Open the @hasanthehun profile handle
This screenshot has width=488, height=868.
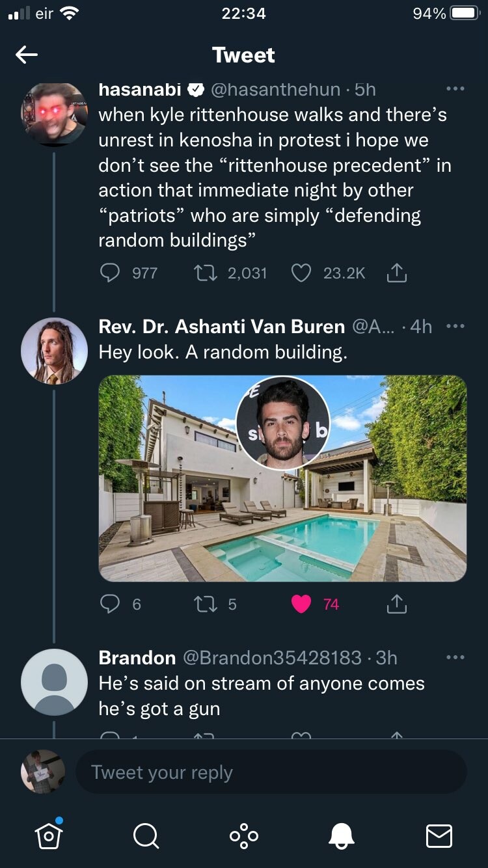point(275,89)
